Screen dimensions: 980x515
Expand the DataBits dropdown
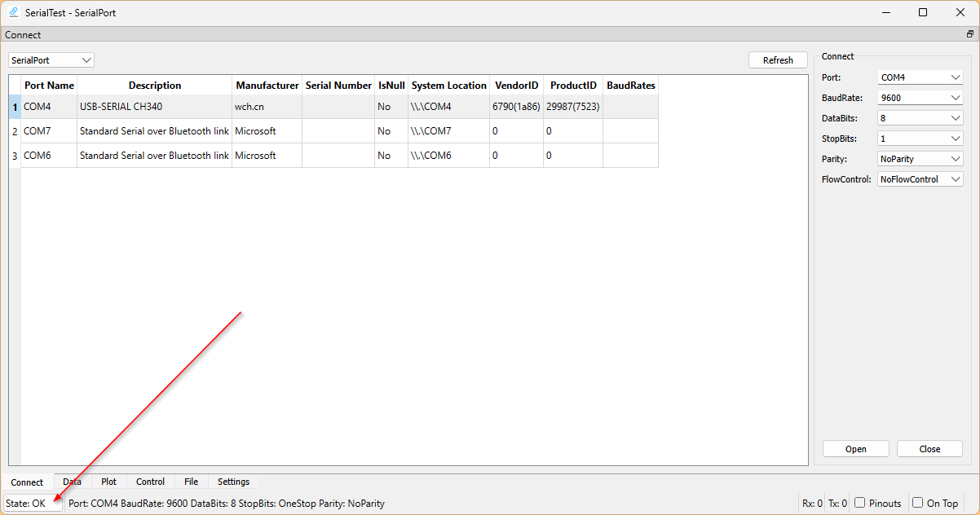point(920,118)
